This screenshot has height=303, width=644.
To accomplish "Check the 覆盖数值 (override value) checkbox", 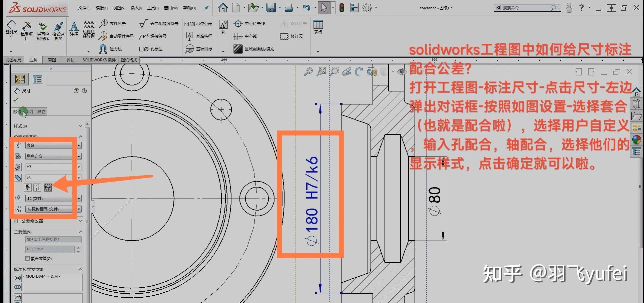I will (28, 259).
